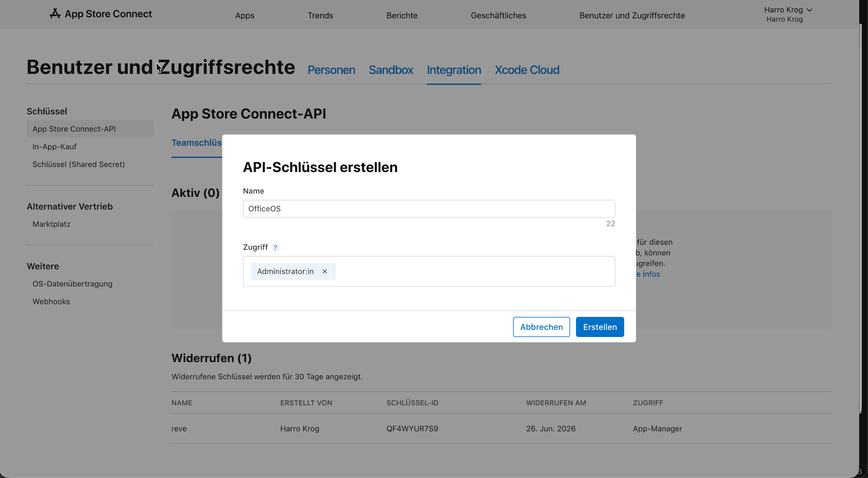Click the App Store Connect logo icon

(55, 14)
